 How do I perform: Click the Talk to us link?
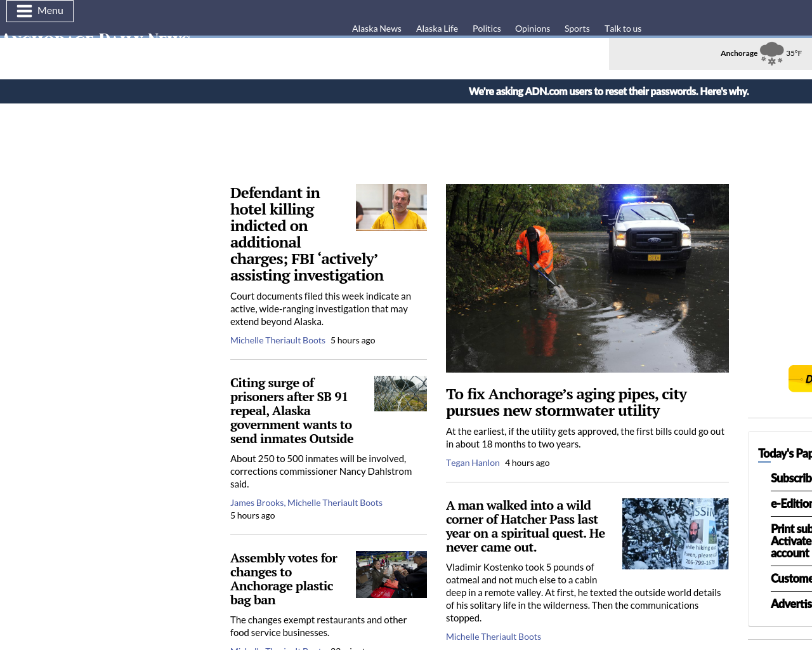coord(622,29)
